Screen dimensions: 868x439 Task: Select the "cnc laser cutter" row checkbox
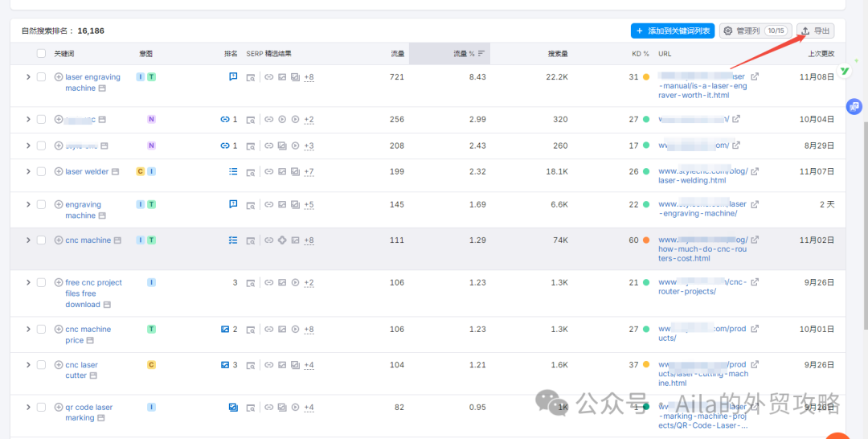tap(41, 365)
